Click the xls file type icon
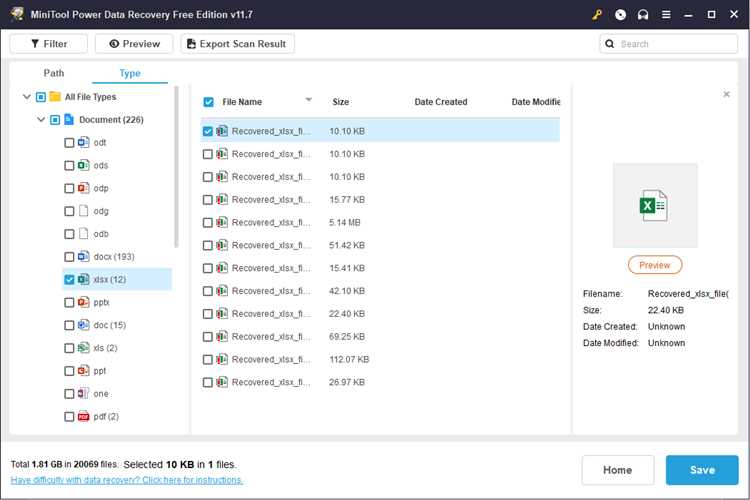Viewport: 750px width, 500px height. pos(84,348)
